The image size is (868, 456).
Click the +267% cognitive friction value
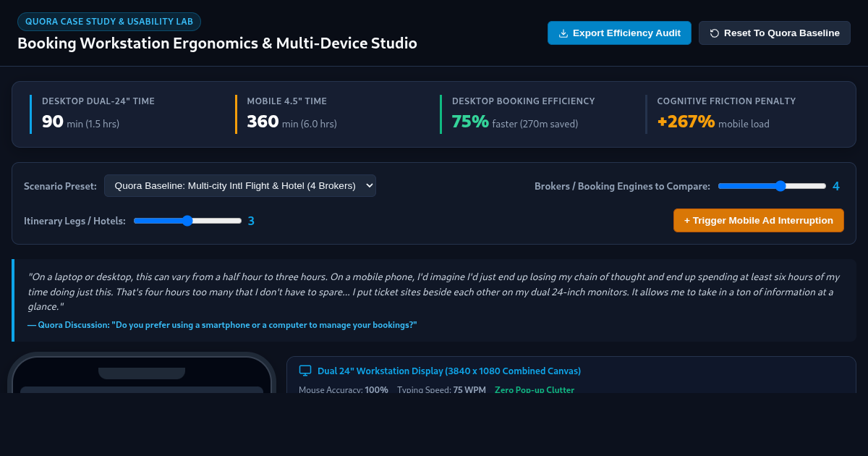[x=686, y=122]
